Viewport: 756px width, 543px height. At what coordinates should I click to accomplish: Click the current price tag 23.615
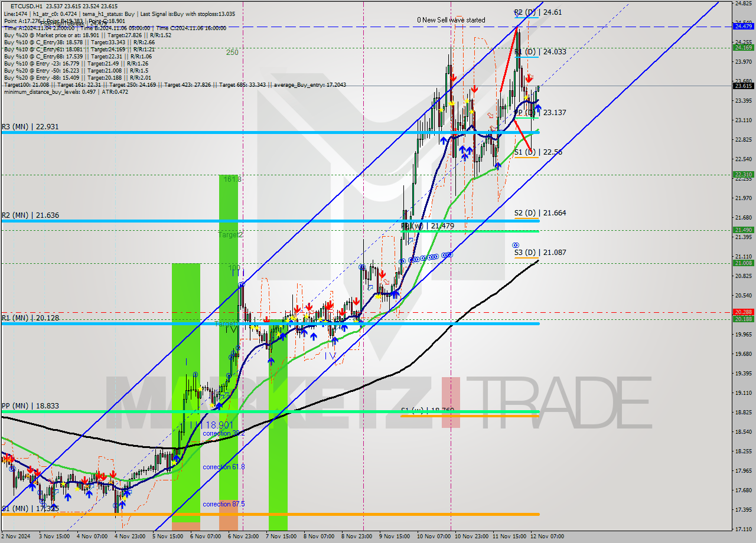(743, 86)
